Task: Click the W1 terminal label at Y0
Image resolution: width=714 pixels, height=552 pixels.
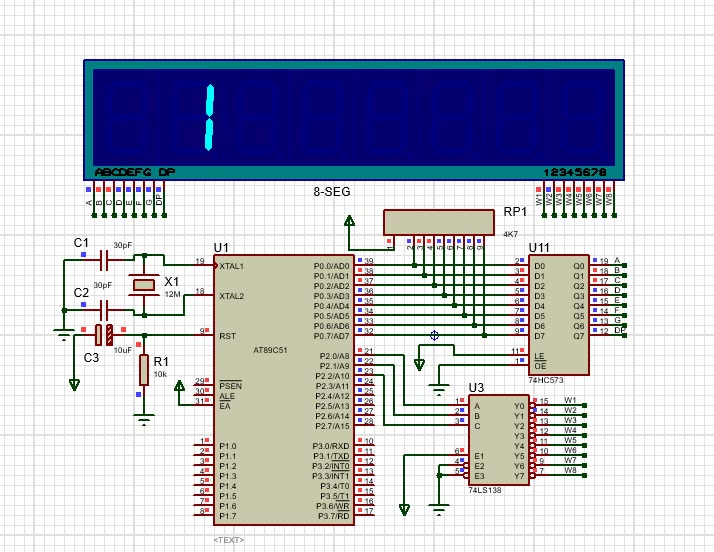Action: [570, 401]
